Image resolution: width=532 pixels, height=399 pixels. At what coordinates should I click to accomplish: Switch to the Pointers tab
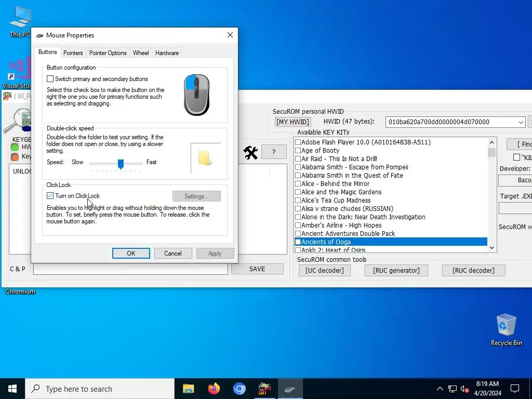(x=73, y=53)
